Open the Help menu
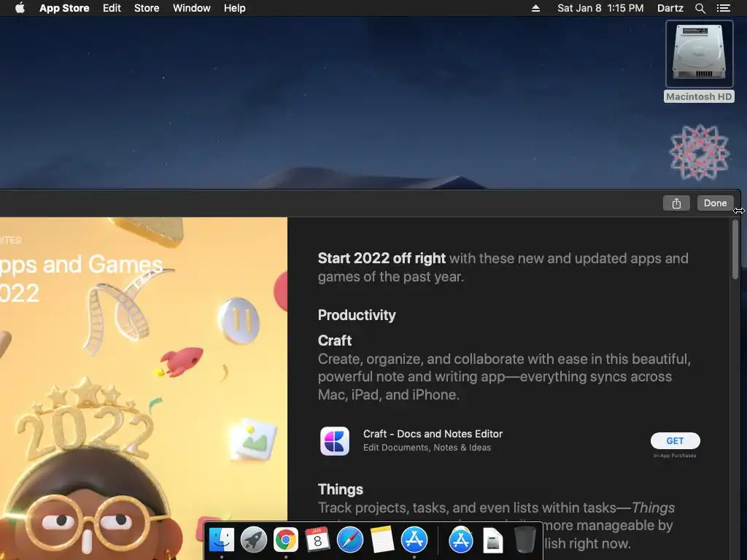Viewport: 747px width, 560px height. click(235, 8)
